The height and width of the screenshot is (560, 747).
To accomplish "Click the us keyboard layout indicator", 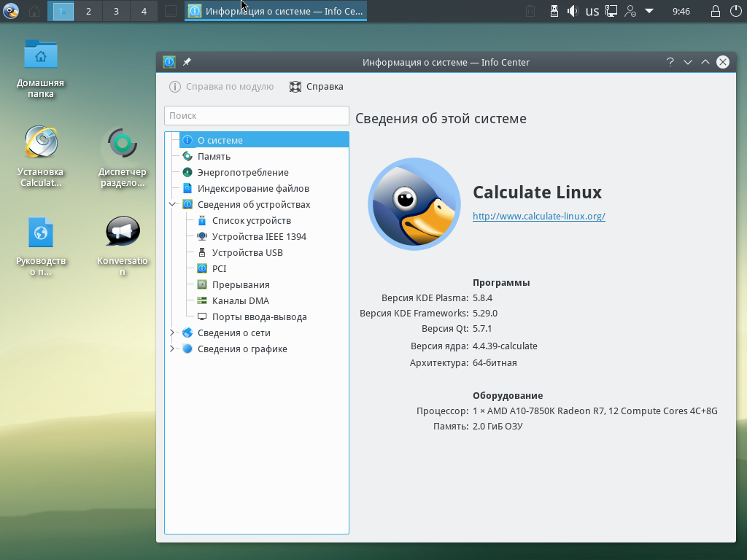I will 592,11.
